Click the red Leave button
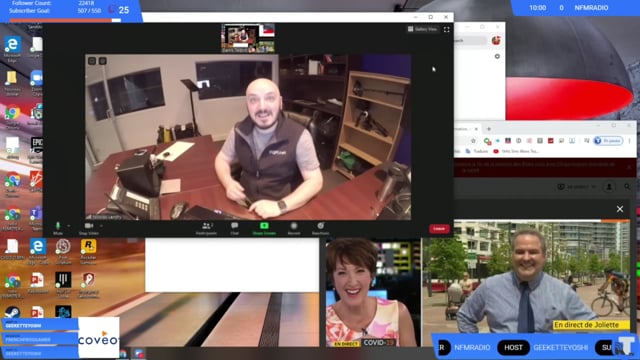 (x=439, y=229)
